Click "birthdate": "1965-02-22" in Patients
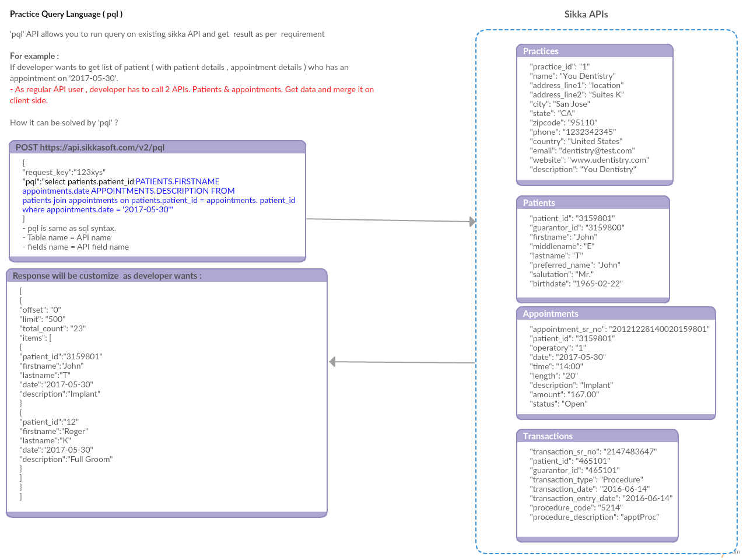743x560 pixels. (576, 283)
